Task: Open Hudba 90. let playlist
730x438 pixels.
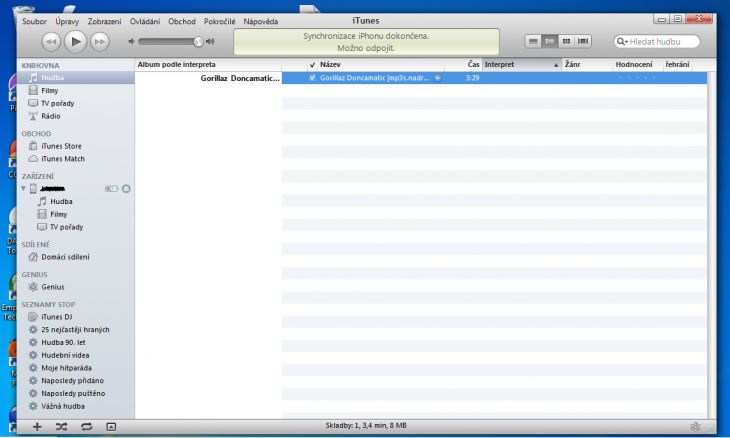Action: click(x=76, y=343)
